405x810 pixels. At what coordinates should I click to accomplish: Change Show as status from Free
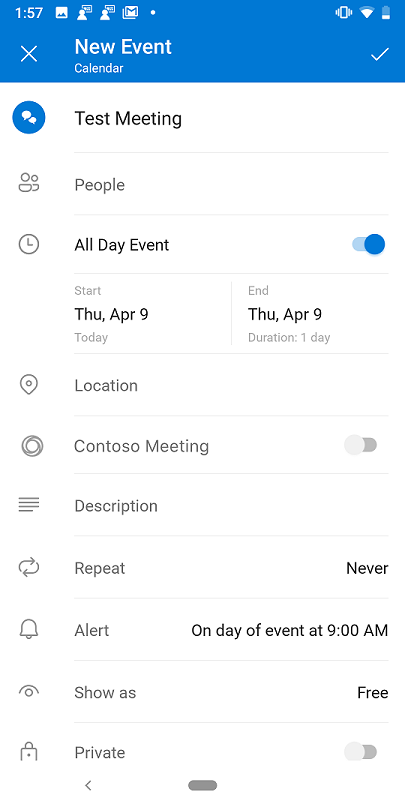click(x=372, y=692)
